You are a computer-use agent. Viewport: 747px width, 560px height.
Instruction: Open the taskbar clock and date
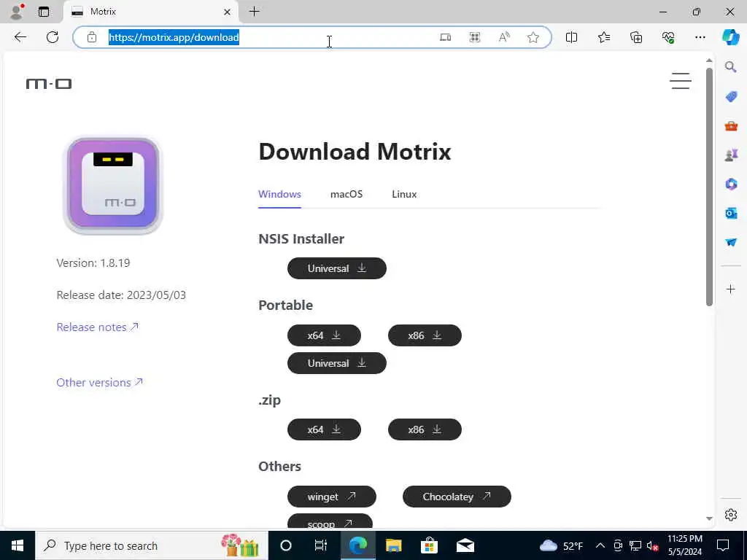tap(684, 545)
